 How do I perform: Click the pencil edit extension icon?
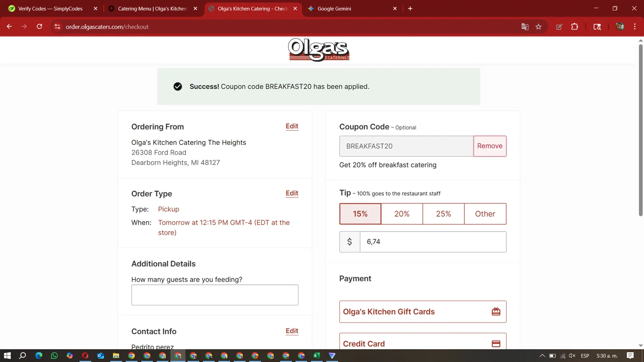coord(559,27)
